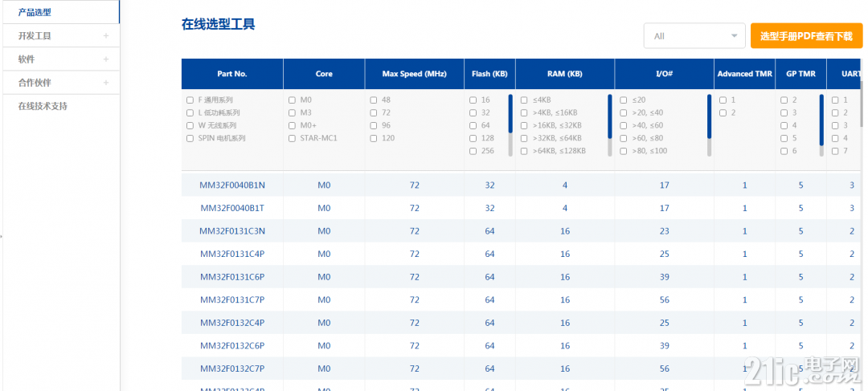Click the Max Speed (MHz) column header

pyautogui.click(x=414, y=74)
